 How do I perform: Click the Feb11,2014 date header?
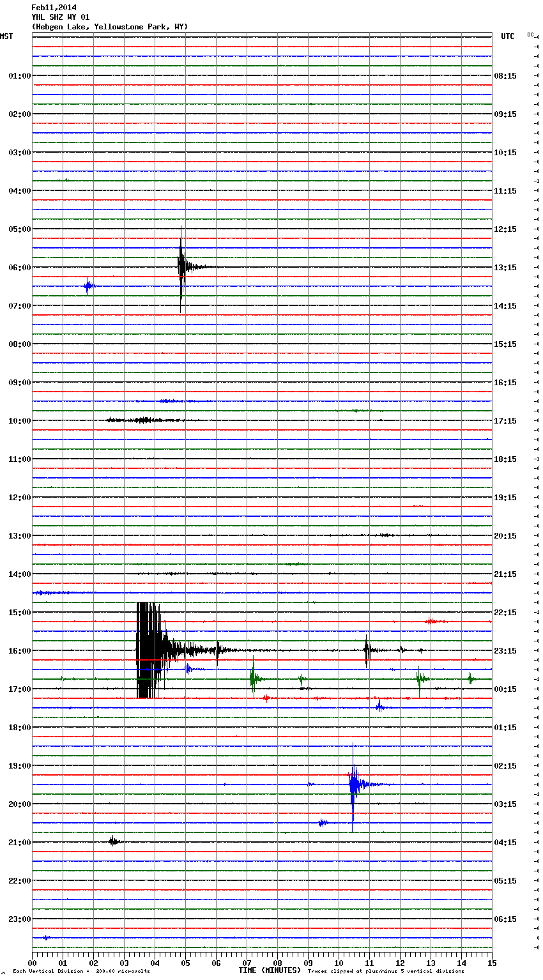click(54, 8)
